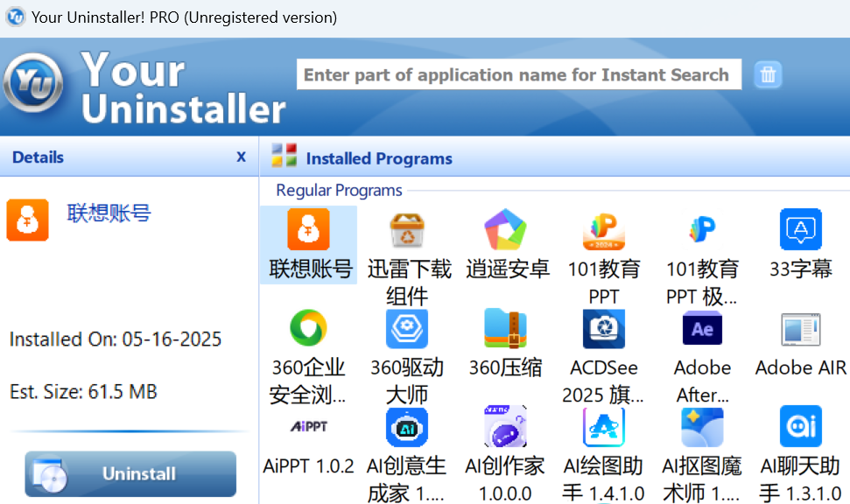
Task: Select the AI抠图魔术师 program icon
Action: [x=703, y=427]
